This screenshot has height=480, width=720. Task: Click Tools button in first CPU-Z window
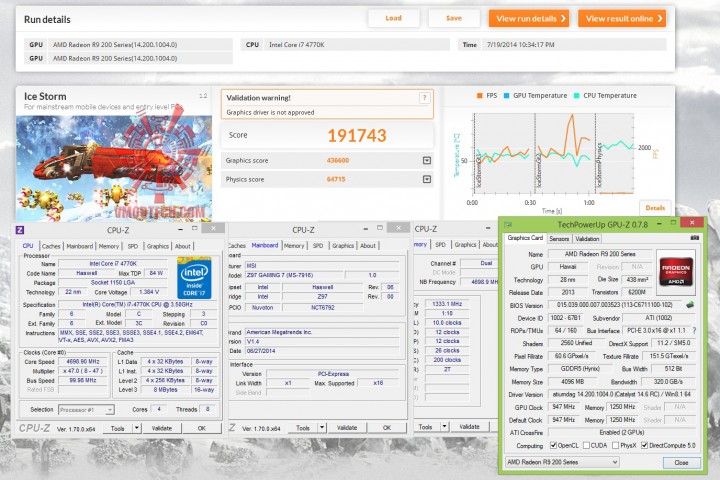coord(118,428)
